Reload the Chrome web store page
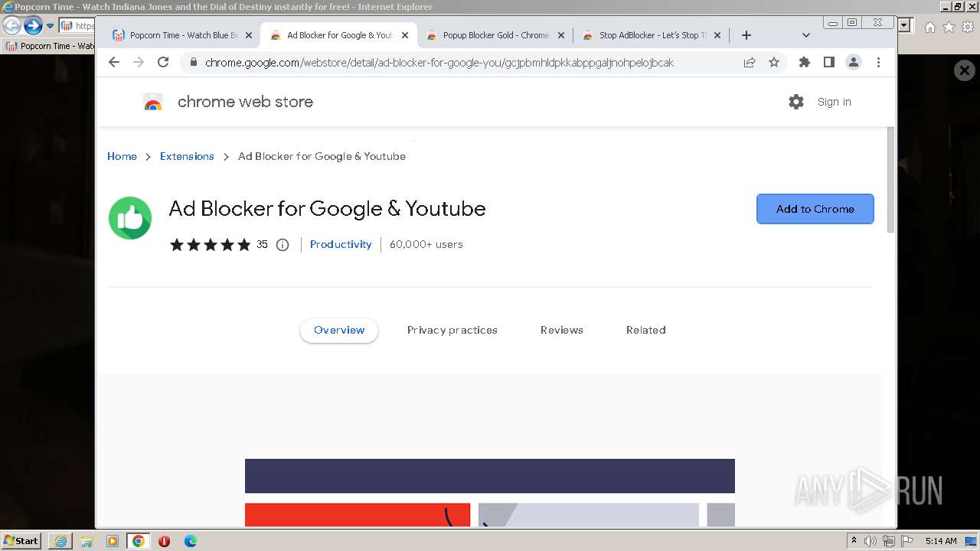 [163, 63]
